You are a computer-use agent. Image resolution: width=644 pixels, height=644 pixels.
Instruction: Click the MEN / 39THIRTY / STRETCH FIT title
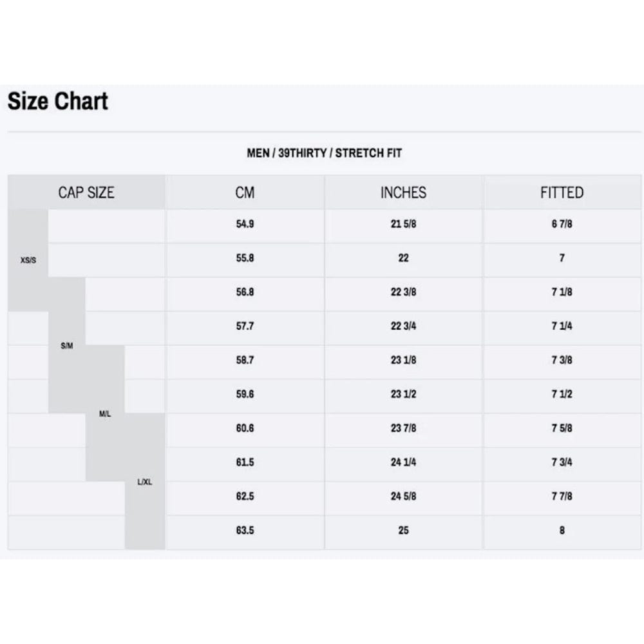(325, 153)
